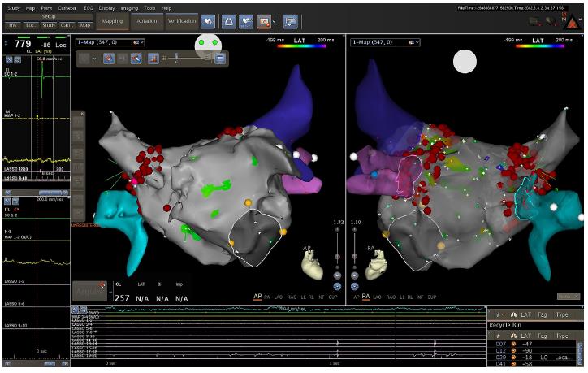
Task: Click the AP heart orientation thumbnail
Action: point(312,261)
